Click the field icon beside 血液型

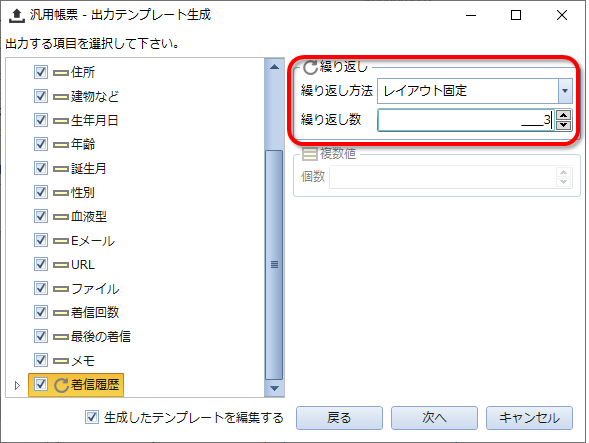pos(61,217)
